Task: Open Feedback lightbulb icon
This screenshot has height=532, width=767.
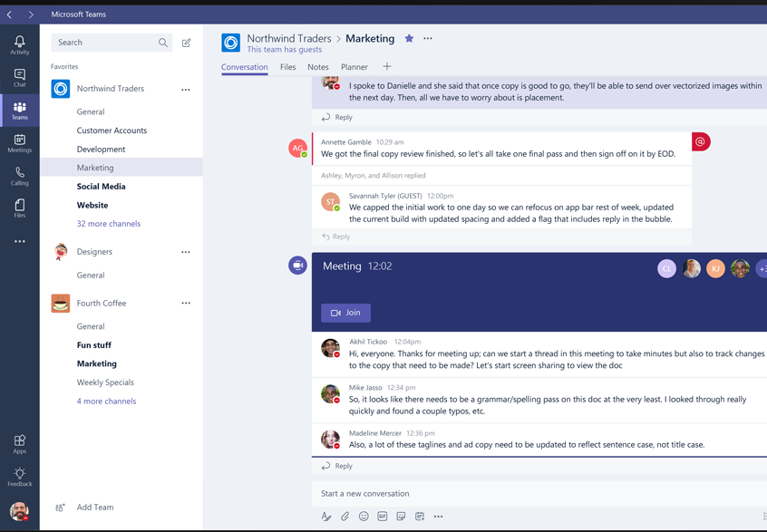Action: pos(20,478)
